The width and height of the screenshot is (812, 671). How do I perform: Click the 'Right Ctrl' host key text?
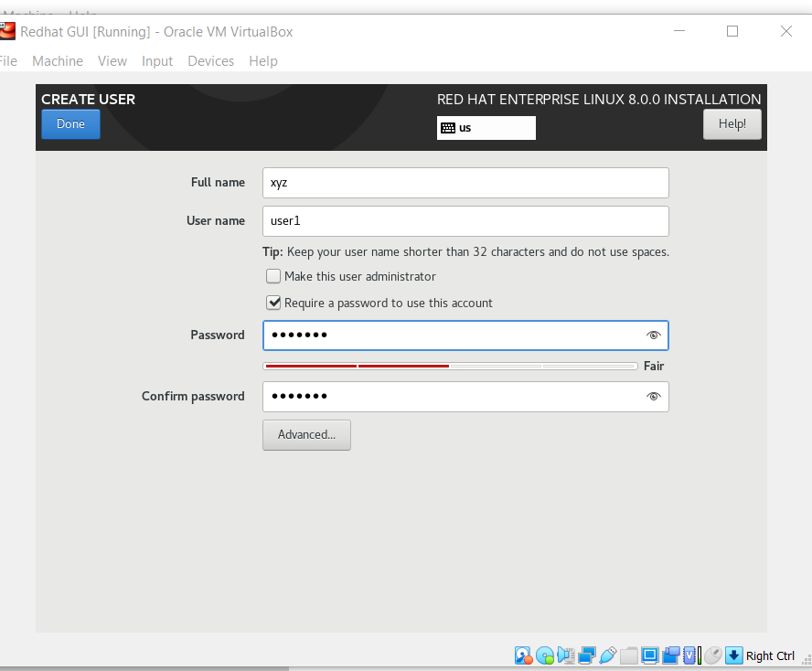pyautogui.click(x=770, y=656)
